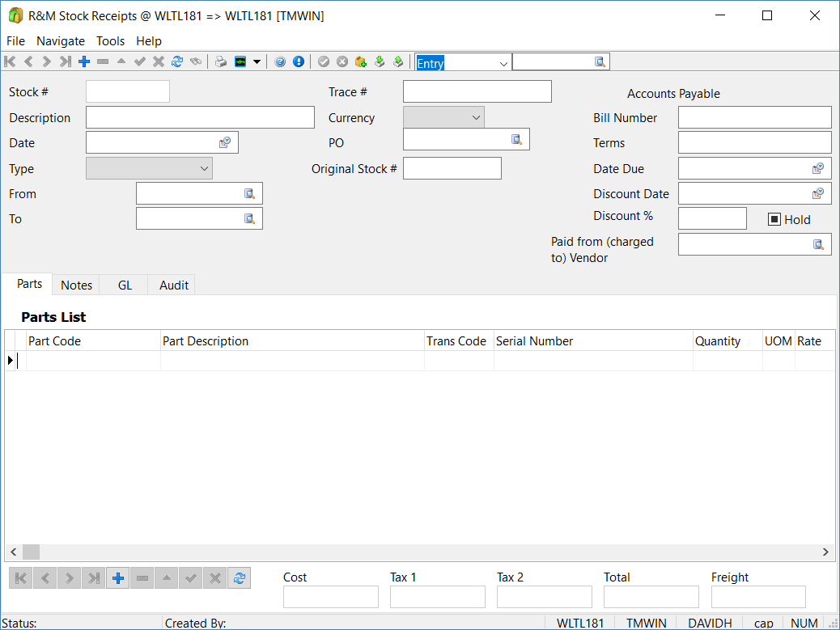The height and width of the screenshot is (630, 840).
Task: Refresh the Parts List using the bottom refresh button
Action: (x=239, y=577)
